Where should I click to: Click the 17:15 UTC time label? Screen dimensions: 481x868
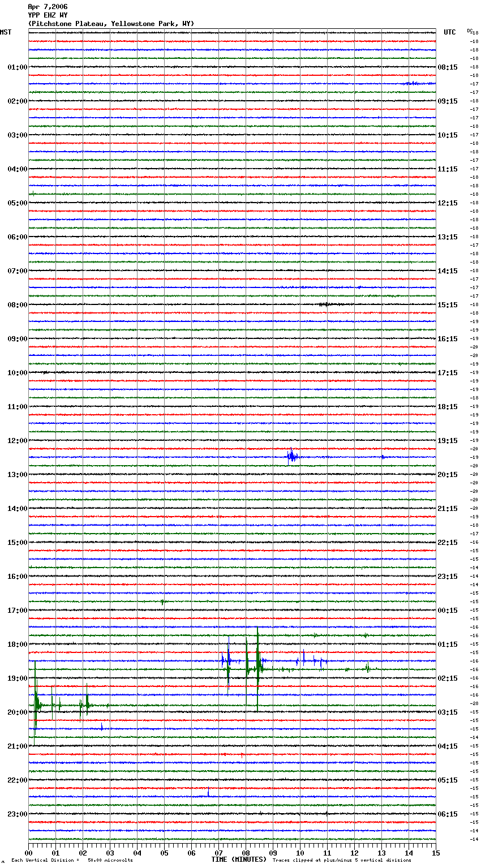point(448,373)
